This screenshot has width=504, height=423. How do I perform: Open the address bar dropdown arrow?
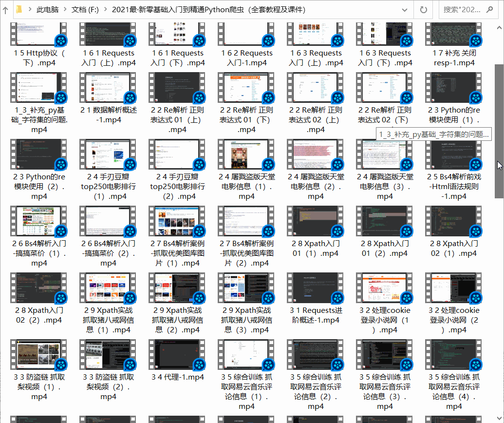404,9
